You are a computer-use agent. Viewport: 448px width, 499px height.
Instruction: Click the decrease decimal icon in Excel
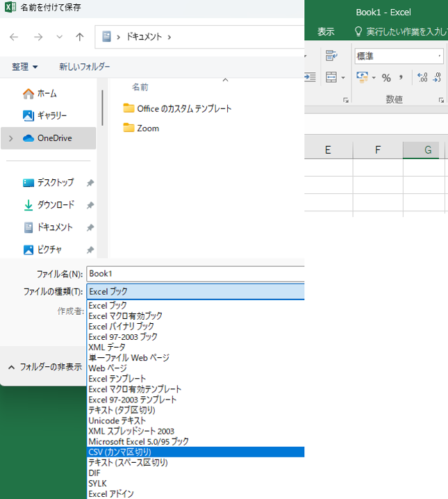tap(437, 77)
